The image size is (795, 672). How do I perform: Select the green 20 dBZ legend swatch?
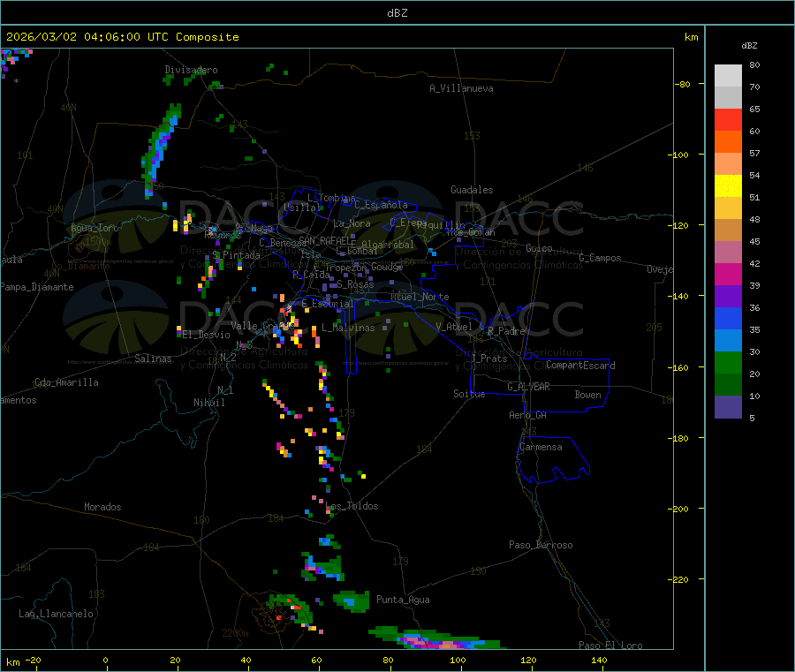[x=728, y=363]
